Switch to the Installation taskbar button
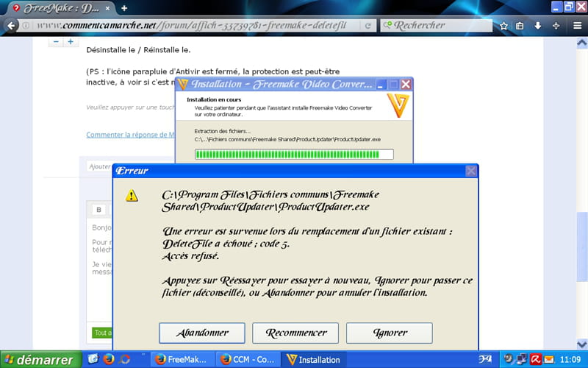Image resolution: width=588 pixels, height=368 pixels. point(315,360)
